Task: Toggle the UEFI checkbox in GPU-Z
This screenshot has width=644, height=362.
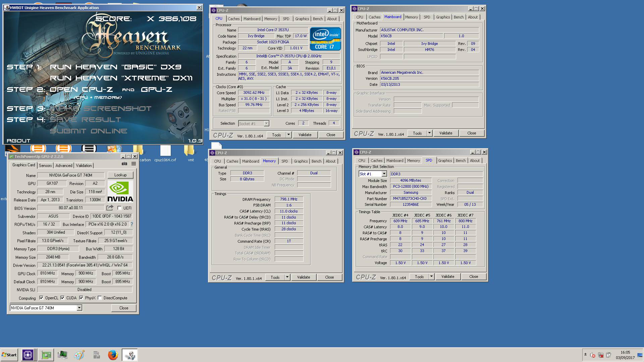Action: pos(119,208)
